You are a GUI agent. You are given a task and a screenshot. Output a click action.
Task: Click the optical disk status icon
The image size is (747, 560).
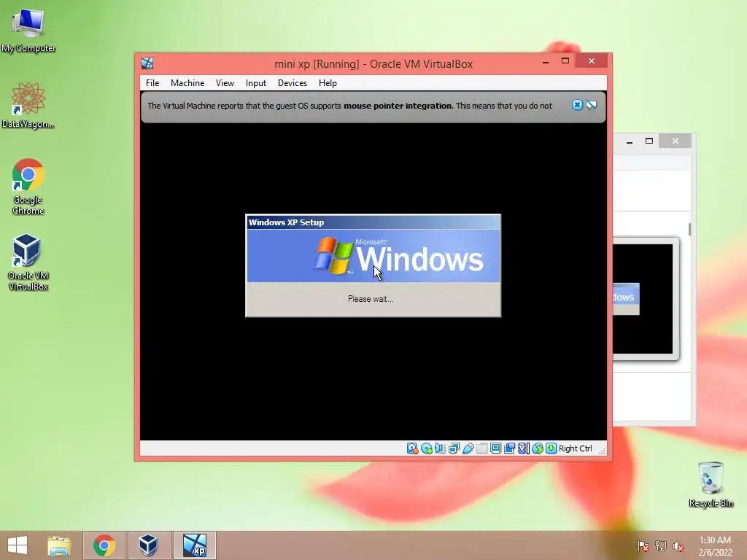[426, 448]
